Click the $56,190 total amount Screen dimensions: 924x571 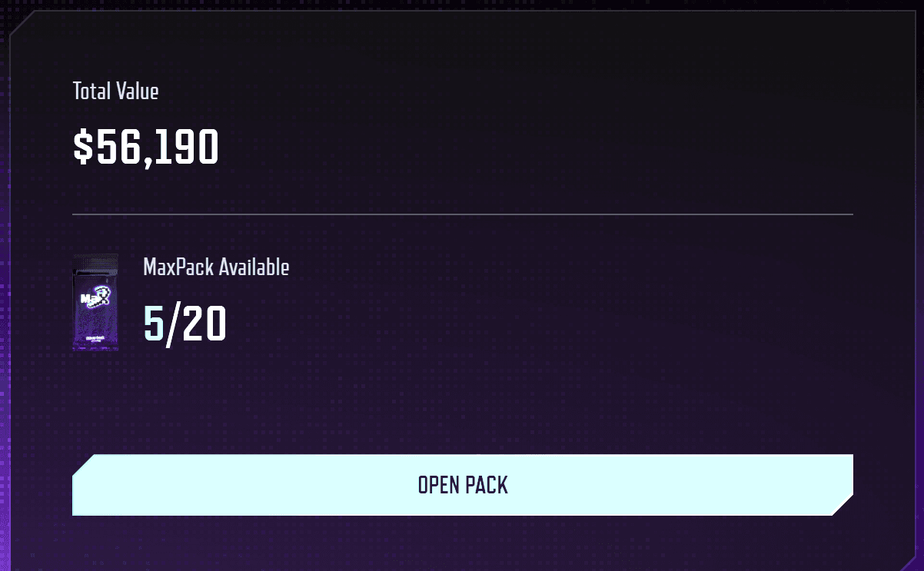(x=146, y=147)
